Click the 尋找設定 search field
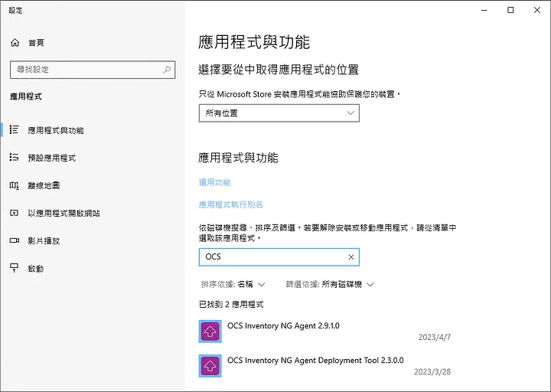Image resolution: width=551 pixels, height=392 pixels. 93,70
